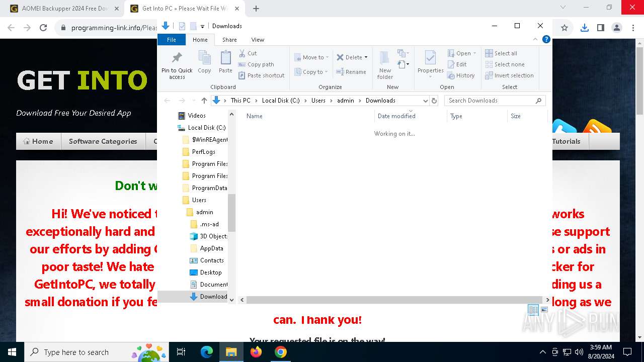
Task: Click Select all
Action: click(501, 53)
